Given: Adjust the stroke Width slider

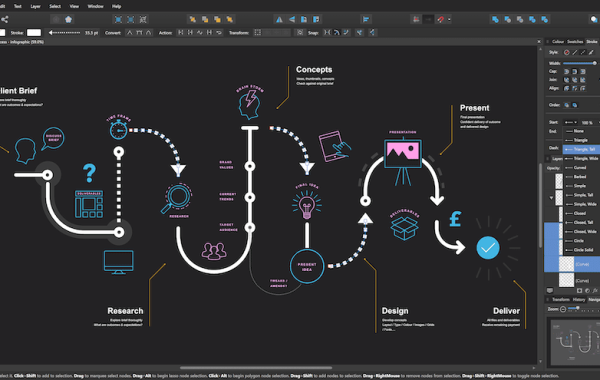Looking at the screenshot, I should [579, 63].
